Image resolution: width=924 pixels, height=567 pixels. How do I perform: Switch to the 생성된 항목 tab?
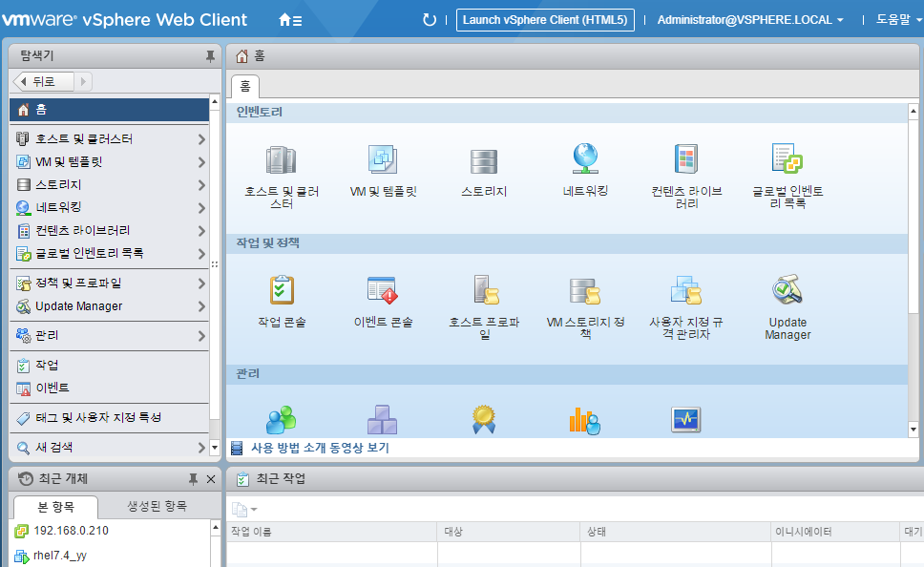coord(157,506)
